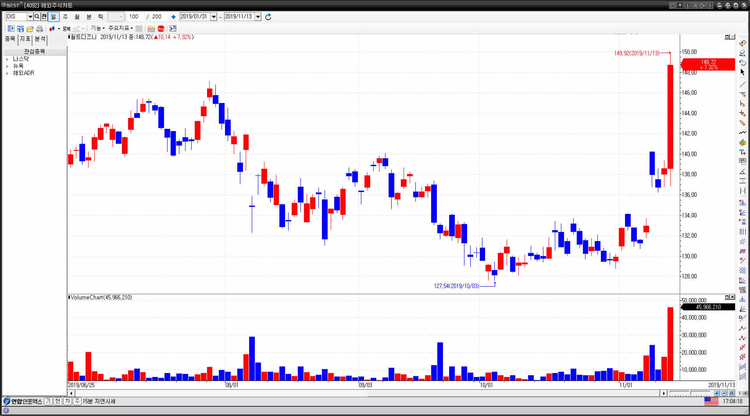Click the horizontal scrollbar left arrow

[x=71, y=393]
